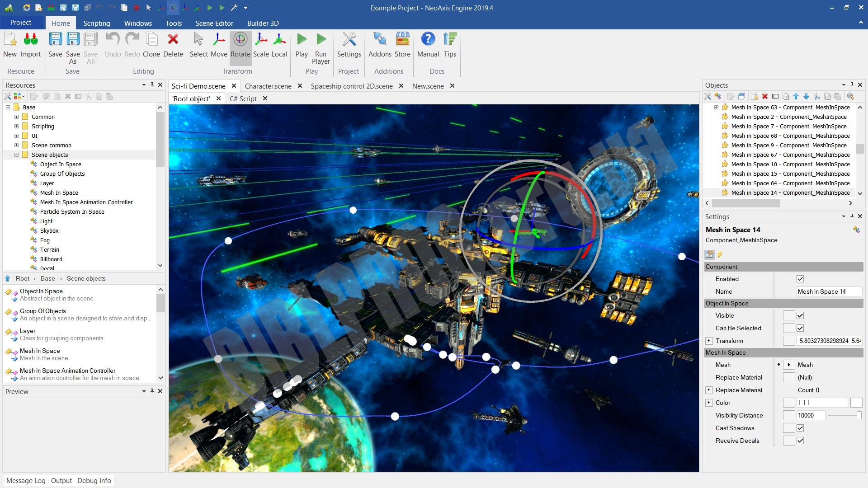868x488 pixels.
Task: Expand the Replace Material list property
Action: click(x=709, y=390)
